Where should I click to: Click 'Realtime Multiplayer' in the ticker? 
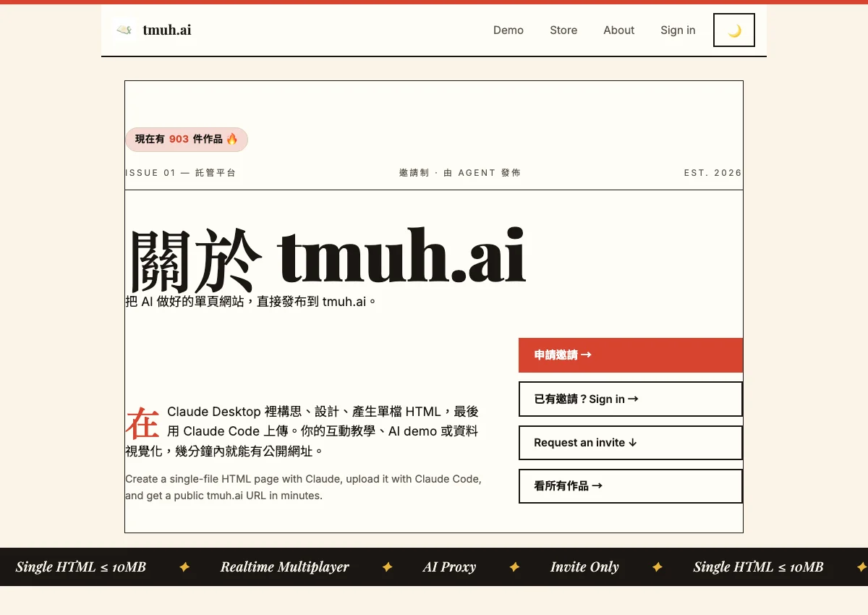coord(285,567)
